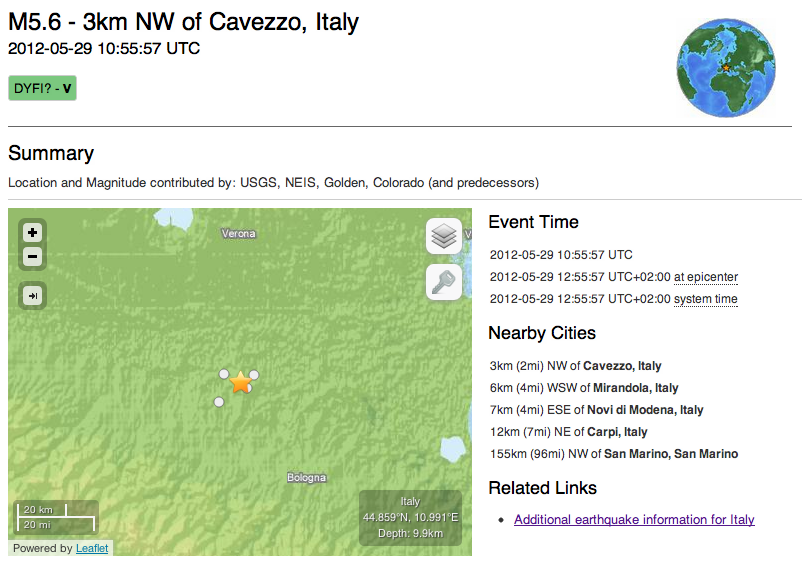
Task: Click the 'at epicenter' time label
Action: coord(705,277)
